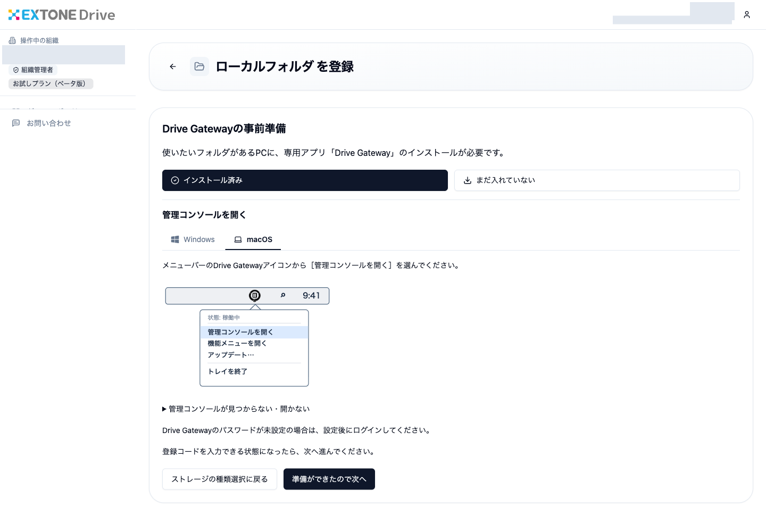Select まだ入れていない option
The image size is (766, 532).
597,180
